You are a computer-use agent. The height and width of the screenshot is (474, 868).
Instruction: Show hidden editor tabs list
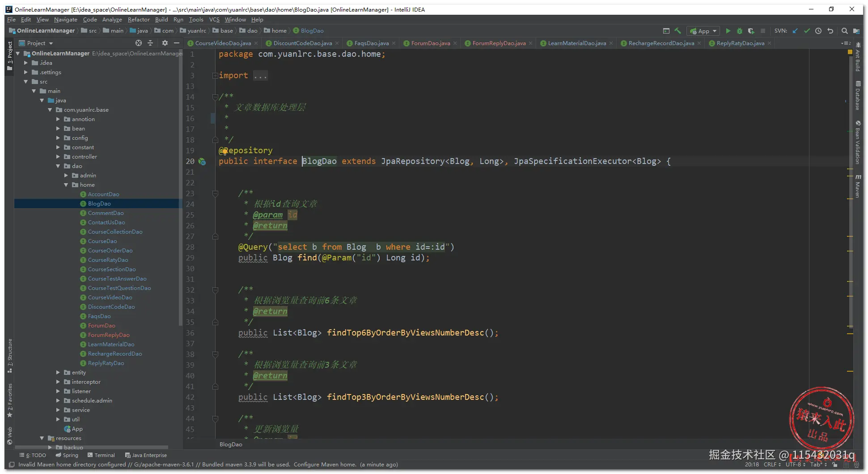(x=846, y=43)
